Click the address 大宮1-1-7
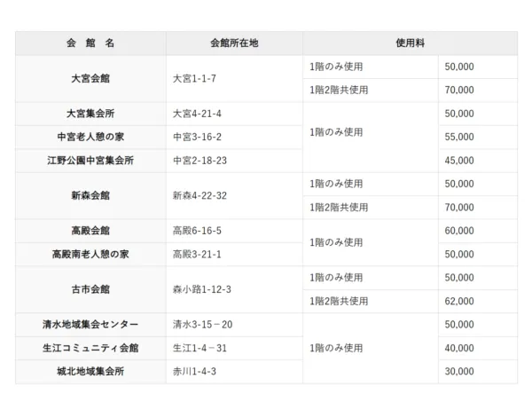532x410 pixels. (x=195, y=78)
